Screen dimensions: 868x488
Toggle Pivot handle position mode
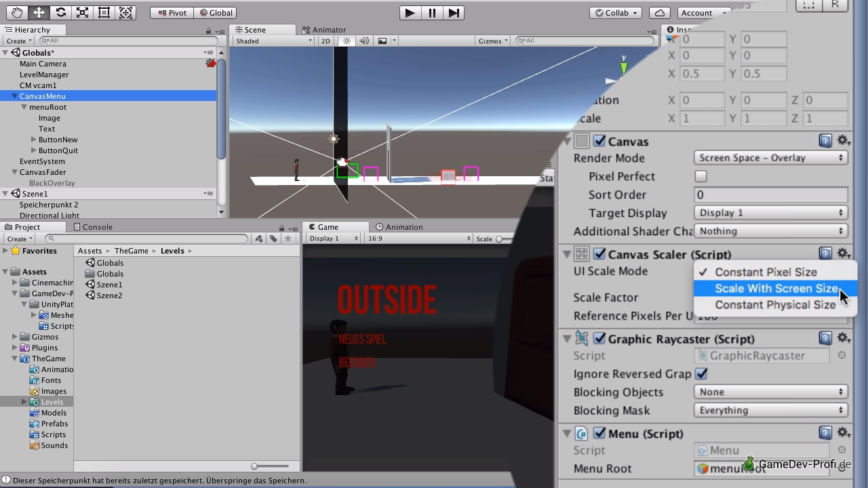172,13
